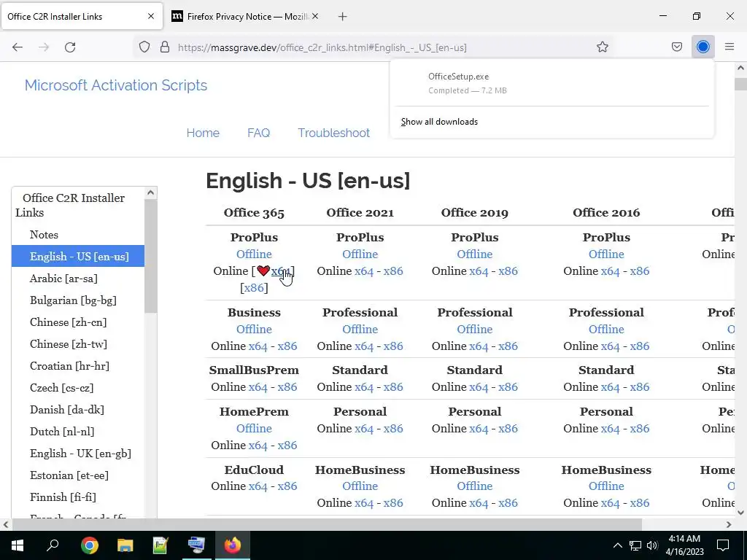Download Office 2019 Standard x64 online
Screen dimensions: 747x560
tap(479, 387)
